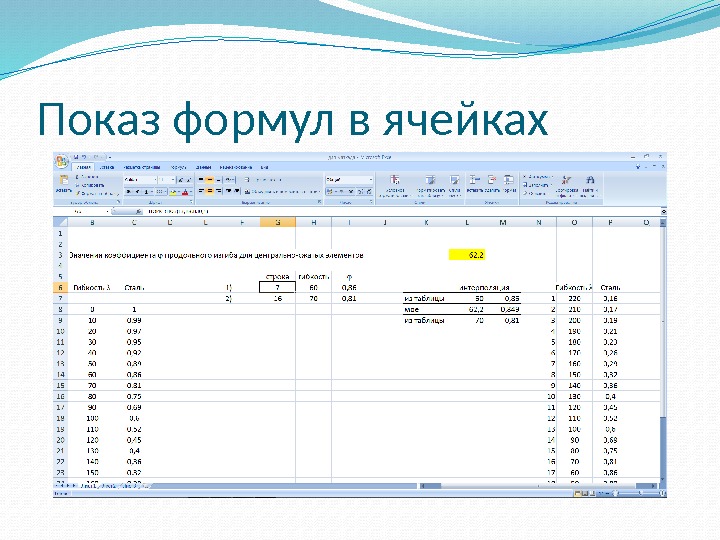Viewport: 720px width, 540px height.
Task: Click the formula bar input
Action: [x=402, y=211]
